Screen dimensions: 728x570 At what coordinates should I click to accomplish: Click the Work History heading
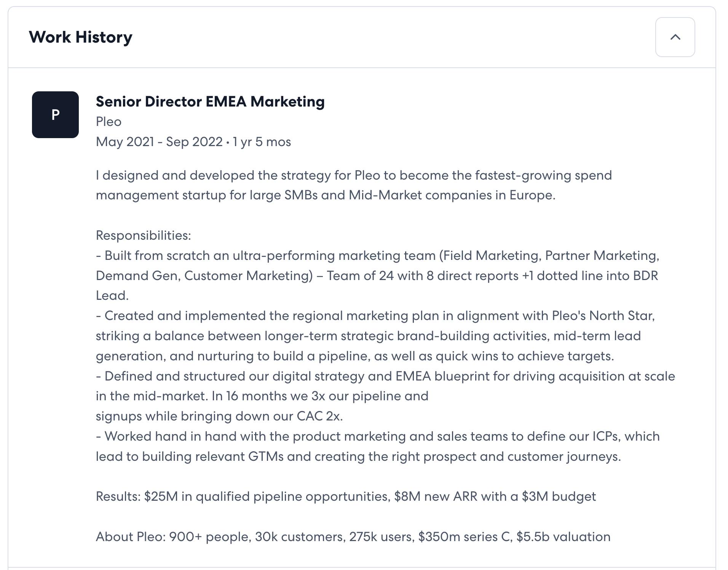point(81,37)
